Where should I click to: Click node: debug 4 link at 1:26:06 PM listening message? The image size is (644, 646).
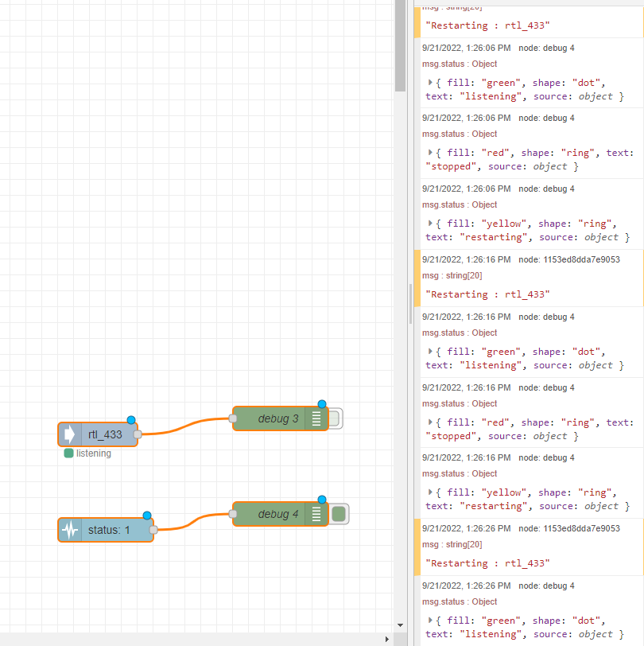(546, 49)
